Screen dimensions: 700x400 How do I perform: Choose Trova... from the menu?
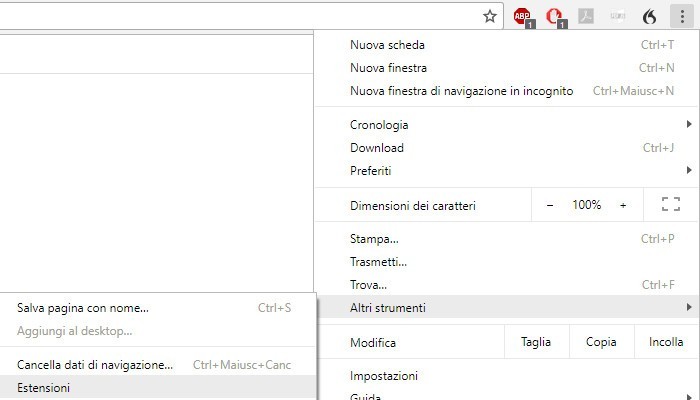tap(507, 284)
